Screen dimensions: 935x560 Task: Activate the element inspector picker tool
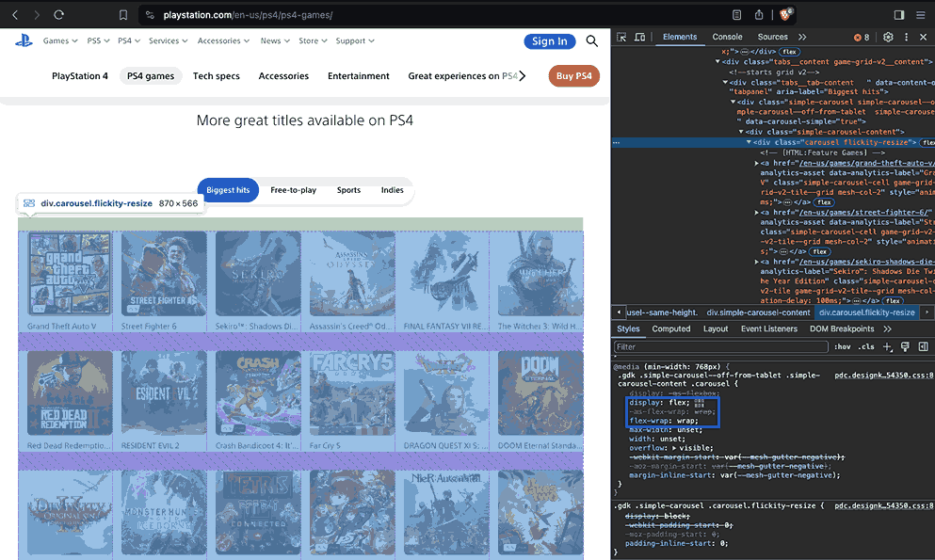pos(621,37)
